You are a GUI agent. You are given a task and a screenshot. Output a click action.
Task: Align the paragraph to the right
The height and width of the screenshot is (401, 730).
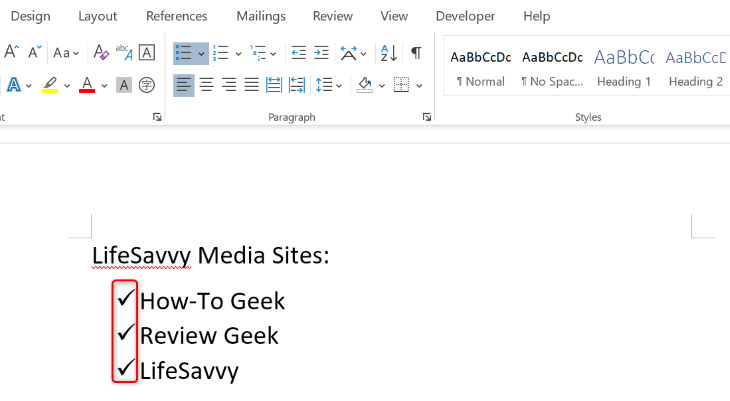[x=229, y=85]
